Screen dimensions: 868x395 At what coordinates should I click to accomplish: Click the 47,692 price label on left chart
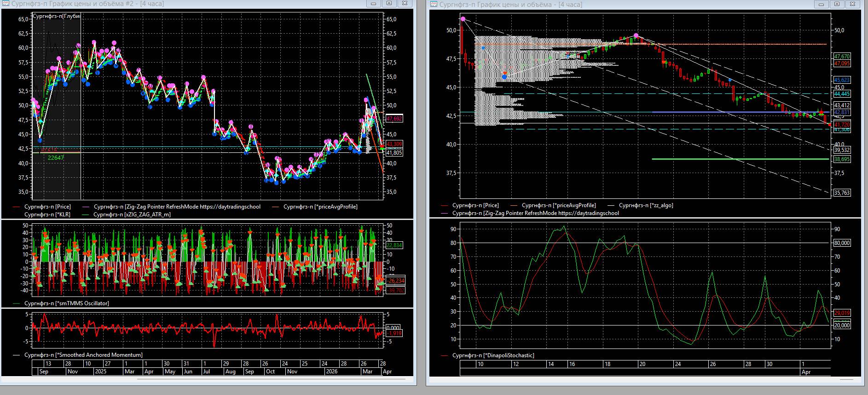394,119
